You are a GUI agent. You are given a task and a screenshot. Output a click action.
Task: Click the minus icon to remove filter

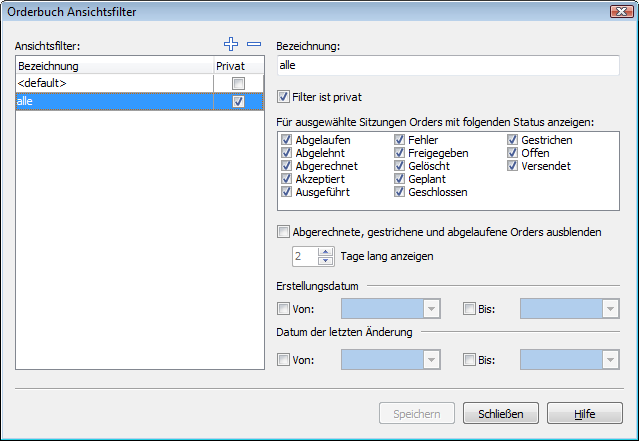254,45
